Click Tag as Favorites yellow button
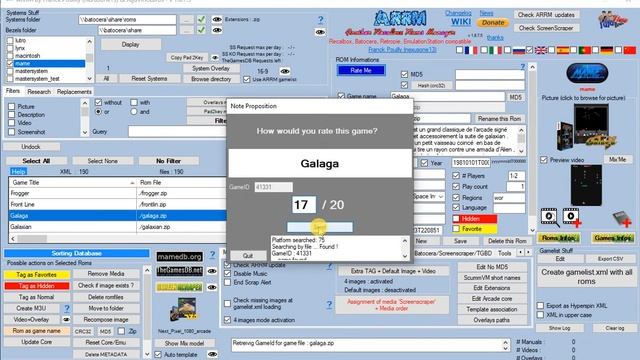The width and height of the screenshot is (640, 360). pos(37,275)
